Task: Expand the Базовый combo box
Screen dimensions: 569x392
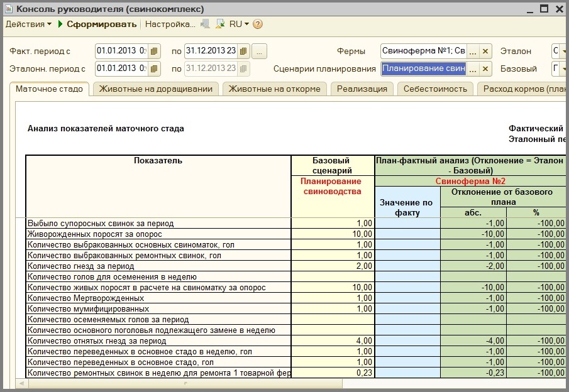Action: point(563,68)
